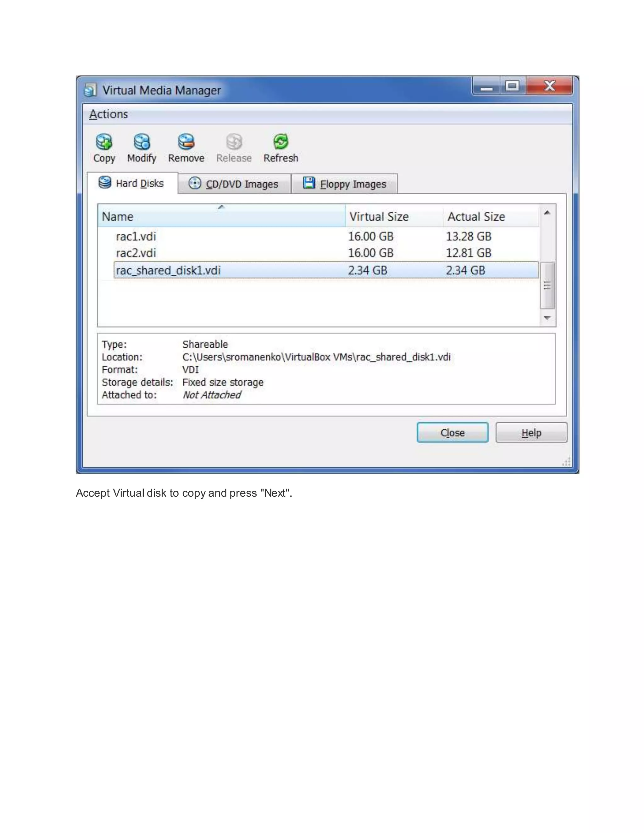This screenshot has width=644, height=833.
Task: Switch to the Floppy Images tab
Action: [345, 184]
